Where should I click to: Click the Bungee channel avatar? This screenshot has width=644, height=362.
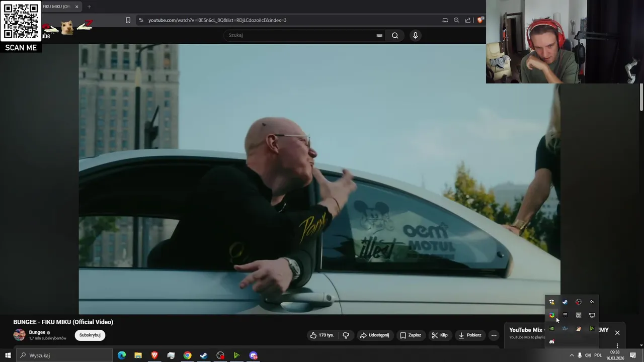tap(20, 335)
